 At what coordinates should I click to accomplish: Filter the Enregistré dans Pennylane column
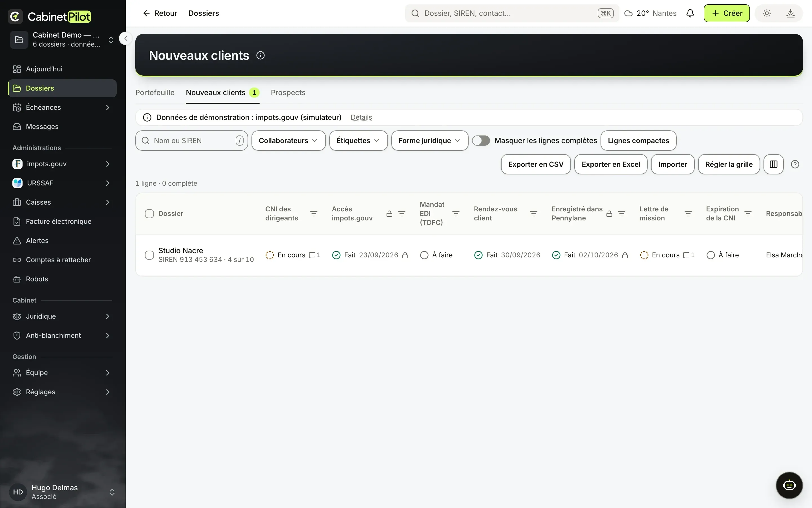(x=621, y=214)
